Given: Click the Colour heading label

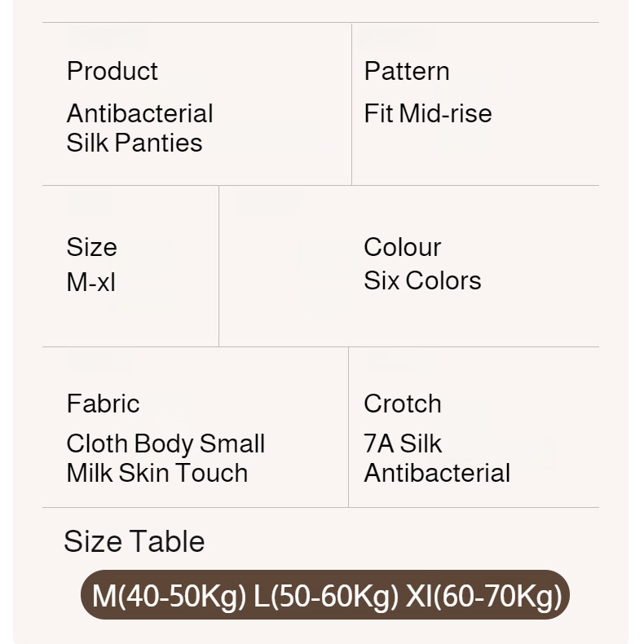Looking at the screenshot, I should (x=402, y=247).
